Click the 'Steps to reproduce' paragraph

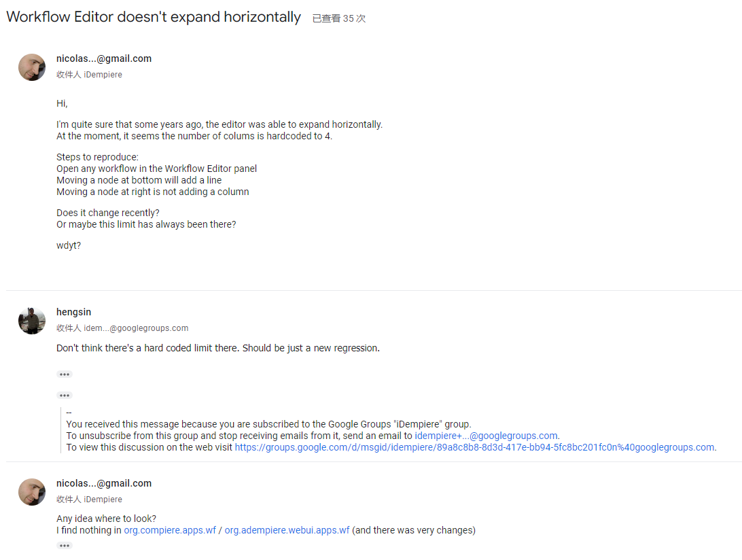point(157,174)
